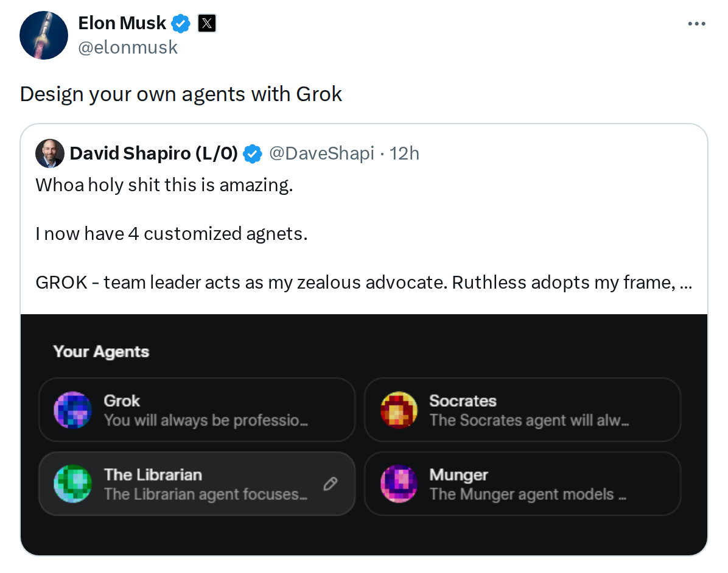The image size is (728, 573).
Task: Click the Munger agent avatar icon
Action: pyautogui.click(x=399, y=483)
